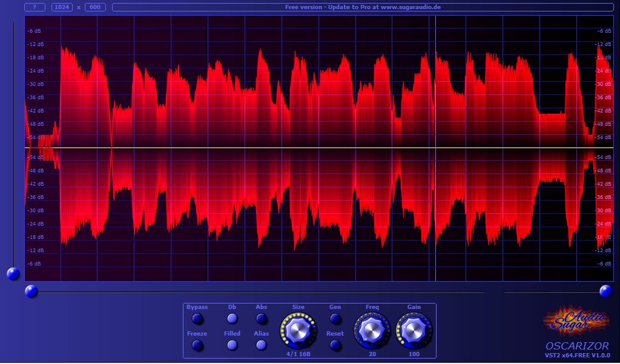Click the Freq value 20
Screen dimensions: 620x364
pyautogui.click(x=372, y=354)
